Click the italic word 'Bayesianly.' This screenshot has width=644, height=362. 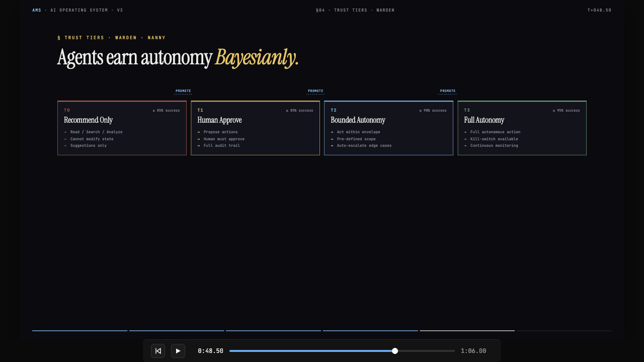pos(257,57)
